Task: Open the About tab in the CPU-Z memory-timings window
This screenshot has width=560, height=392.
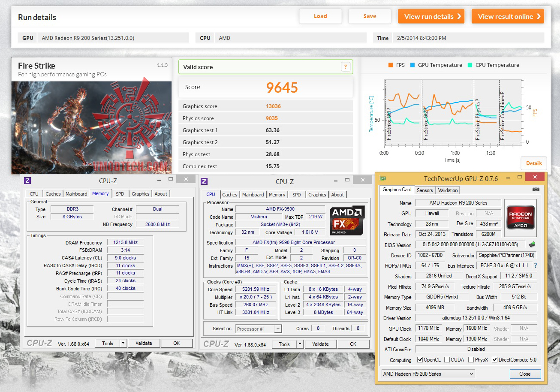Action: tap(161, 194)
